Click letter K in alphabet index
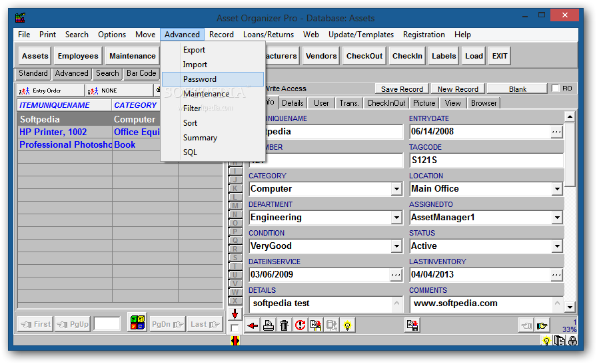 tap(235, 188)
